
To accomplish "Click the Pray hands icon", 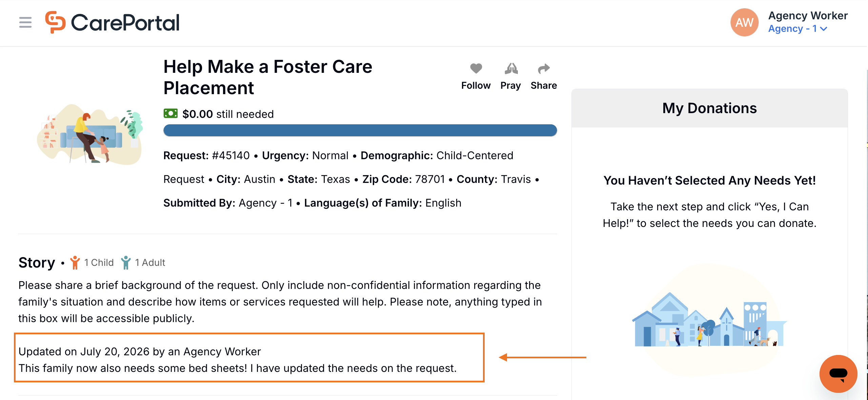I will (x=511, y=68).
